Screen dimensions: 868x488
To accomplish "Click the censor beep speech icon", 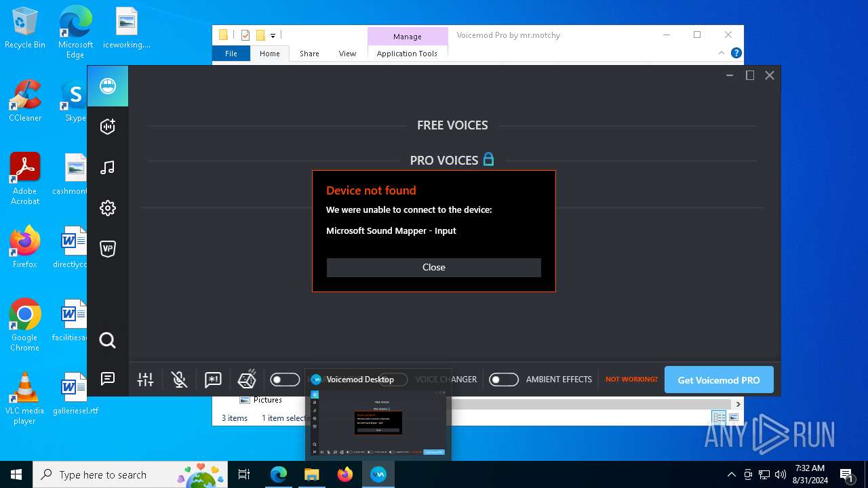I will click(x=213, y=380).
